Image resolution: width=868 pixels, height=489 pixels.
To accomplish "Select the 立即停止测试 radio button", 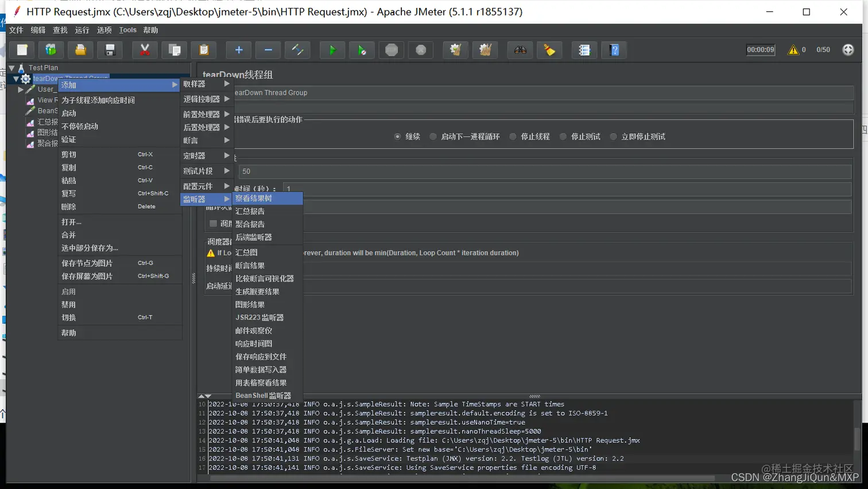I will click(x=613, y=137).
